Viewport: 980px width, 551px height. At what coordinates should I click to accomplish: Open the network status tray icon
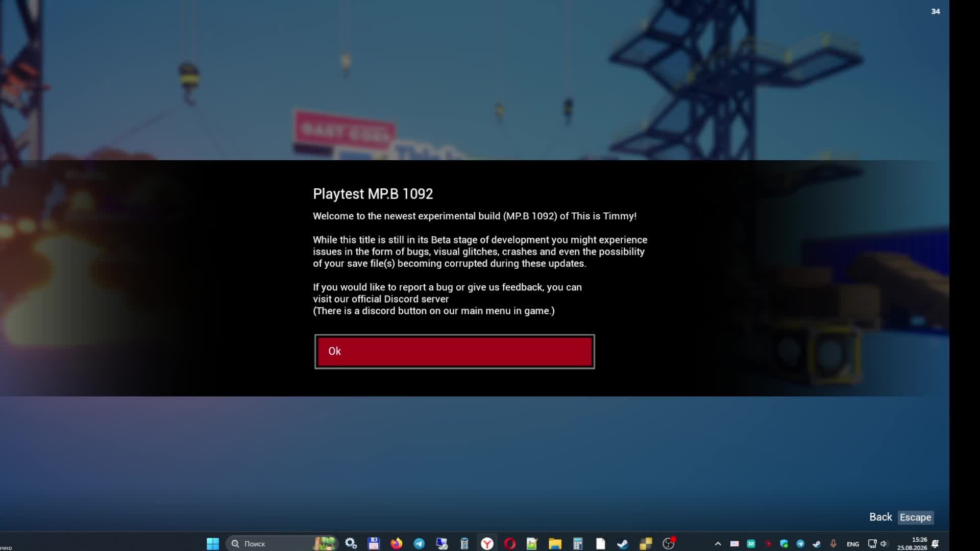tap(872, 544)
